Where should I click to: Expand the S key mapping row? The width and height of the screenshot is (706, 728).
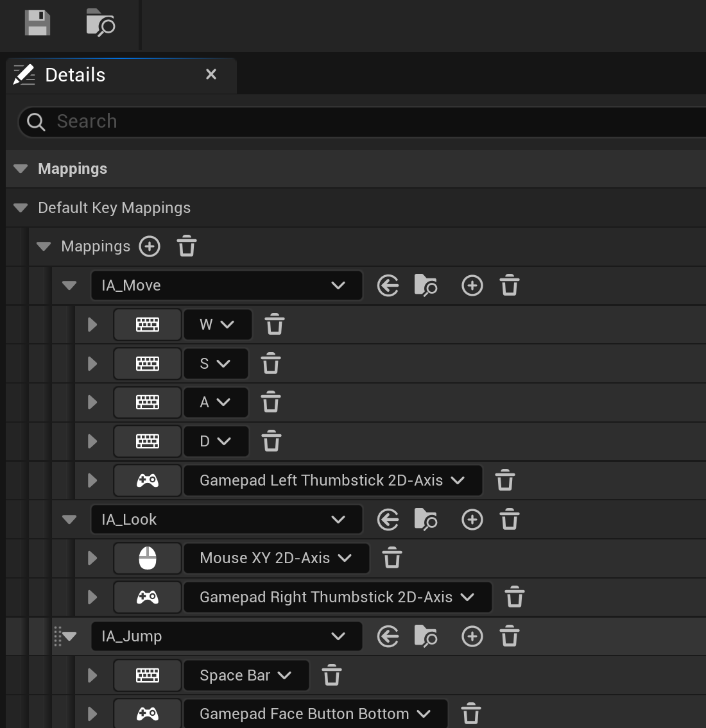[92, 364]
